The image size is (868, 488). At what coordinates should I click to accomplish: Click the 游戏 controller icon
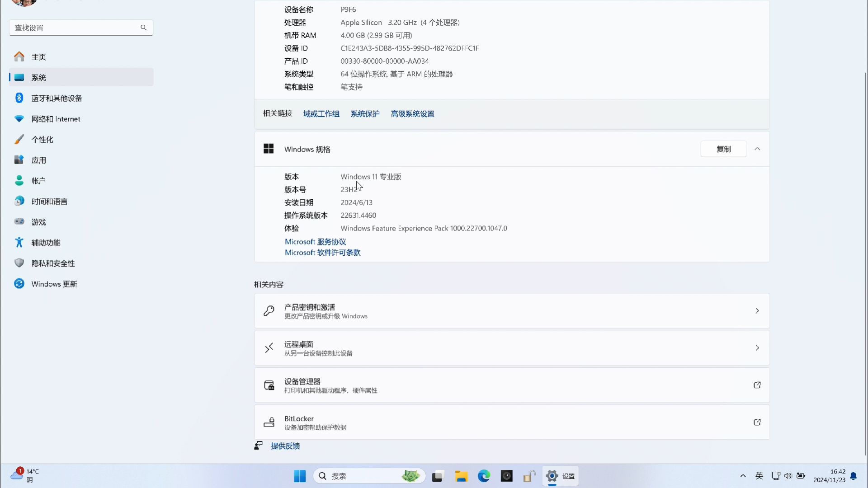[19, 222]
